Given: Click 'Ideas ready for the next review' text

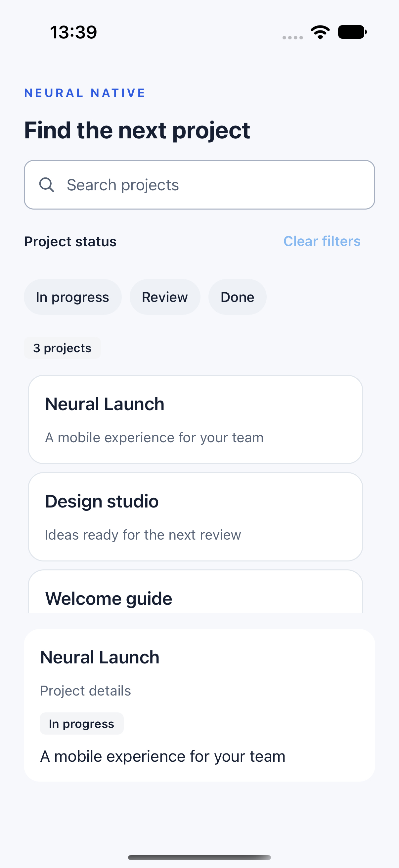Looking at the screenshot, I should point(143,535).
